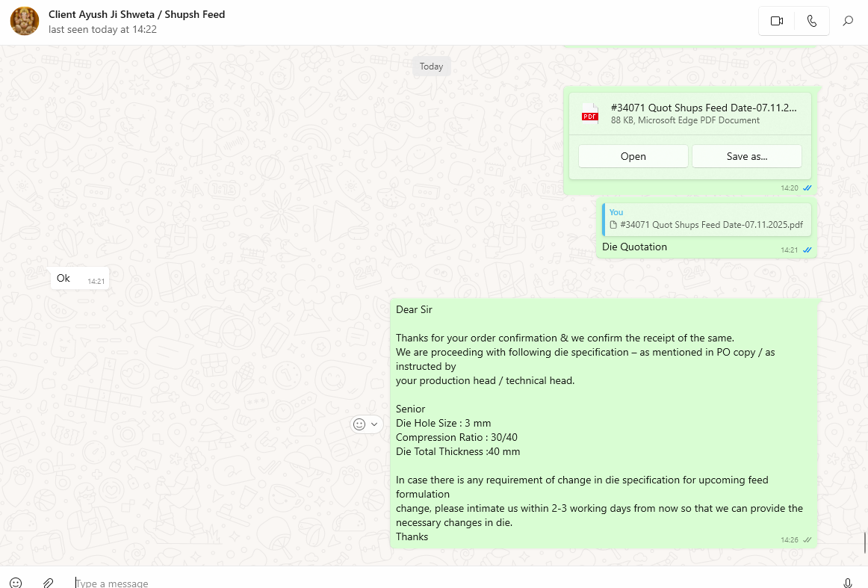React to the long message with smiley icon
The image size is (868, 588).
(359, 424)
